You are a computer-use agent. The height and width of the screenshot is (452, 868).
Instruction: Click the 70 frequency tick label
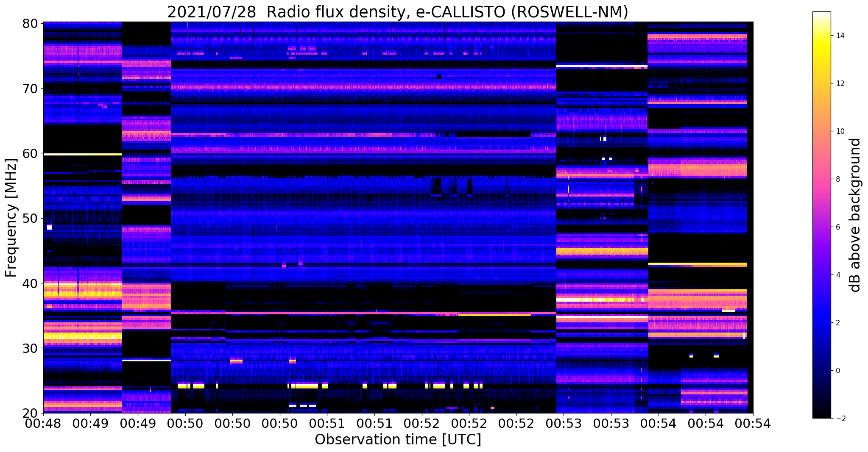point(30,89)
